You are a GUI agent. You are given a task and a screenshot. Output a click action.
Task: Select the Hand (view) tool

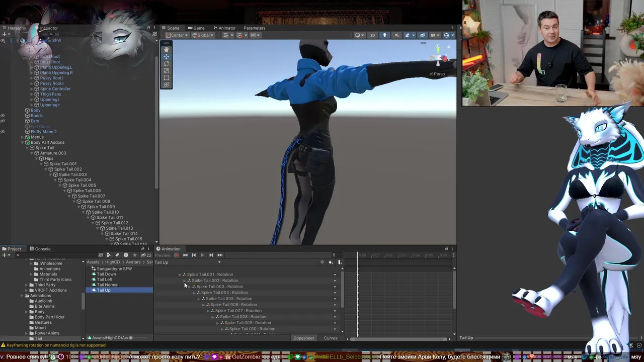[x=166, y=49]
